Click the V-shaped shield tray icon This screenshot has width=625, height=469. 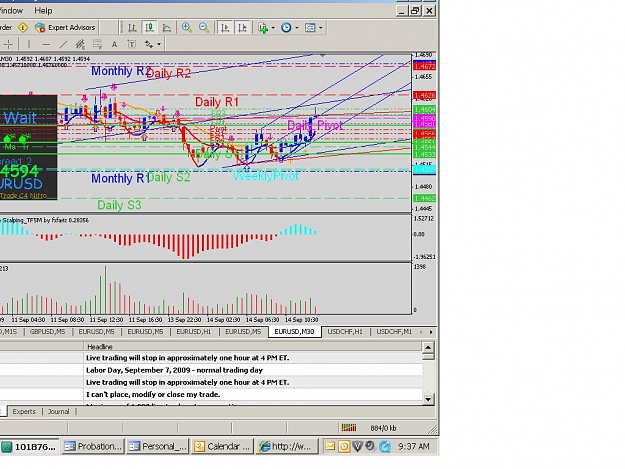[x=357, y=447]
